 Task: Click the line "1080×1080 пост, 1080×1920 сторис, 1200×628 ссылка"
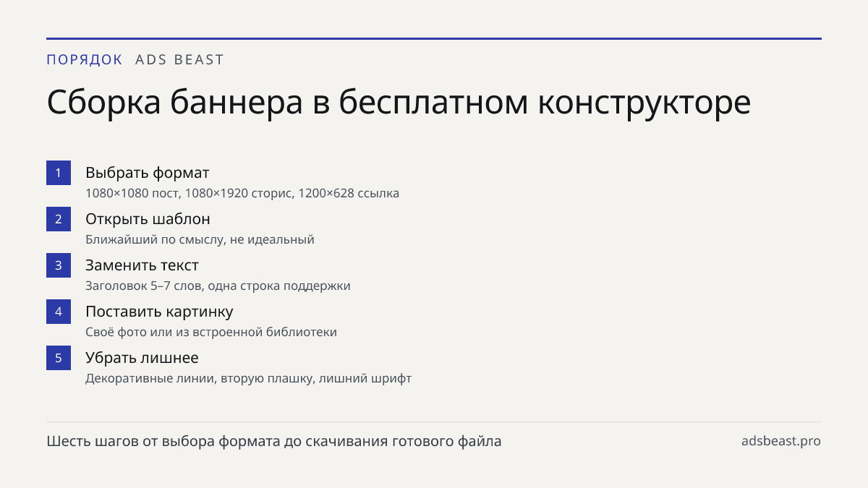click(x=242, y=193)
